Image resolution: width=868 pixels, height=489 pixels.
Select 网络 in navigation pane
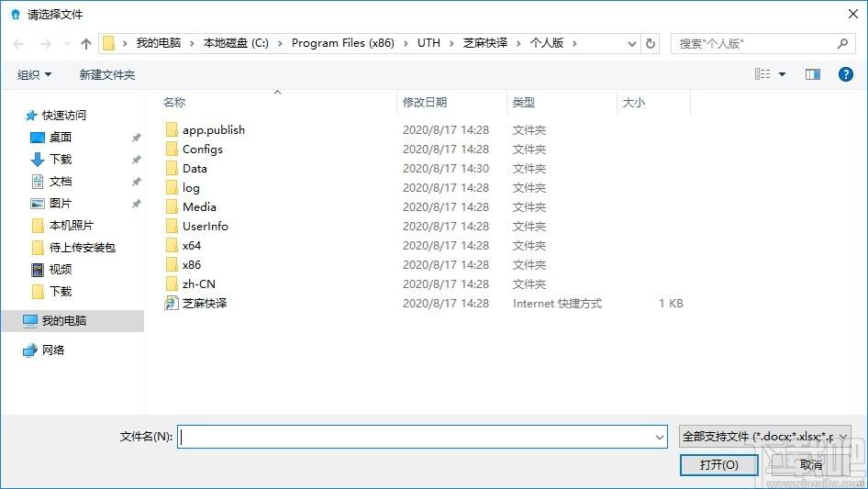pos(52,350)
